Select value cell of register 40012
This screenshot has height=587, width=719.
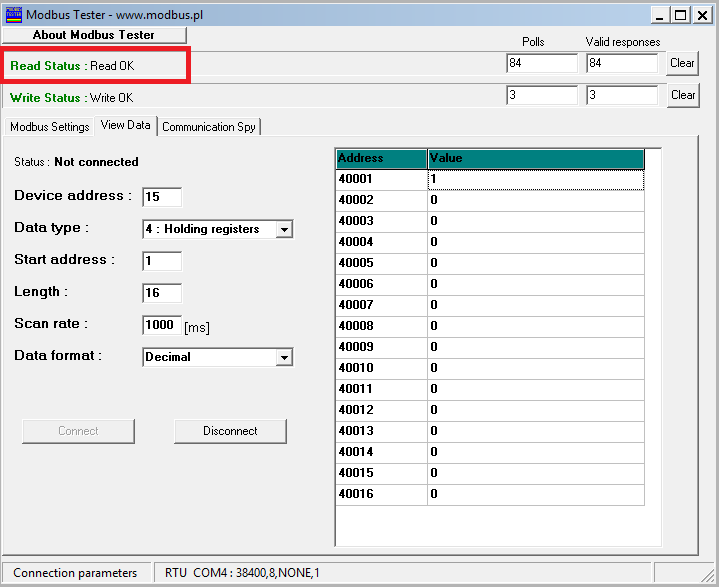click(x=536, y=410)
